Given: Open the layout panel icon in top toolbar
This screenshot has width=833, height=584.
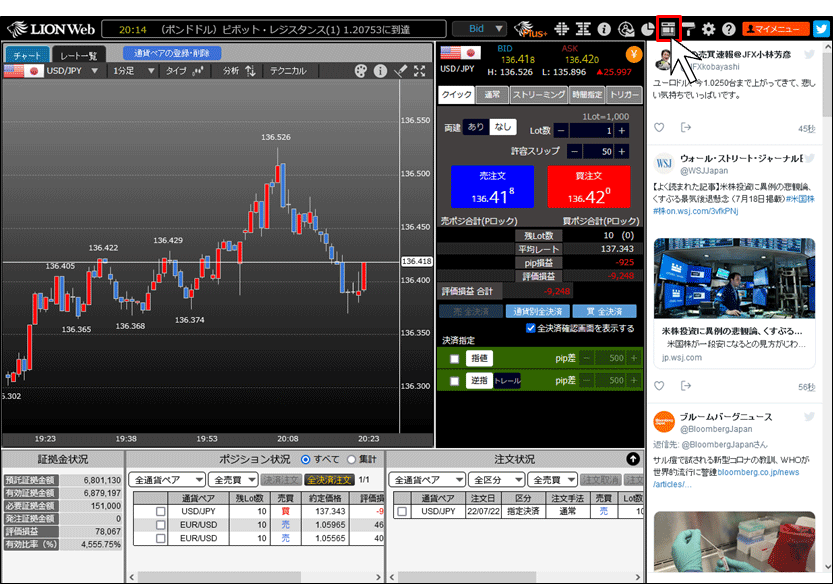Looking at the screenshot, I should 669,29.
